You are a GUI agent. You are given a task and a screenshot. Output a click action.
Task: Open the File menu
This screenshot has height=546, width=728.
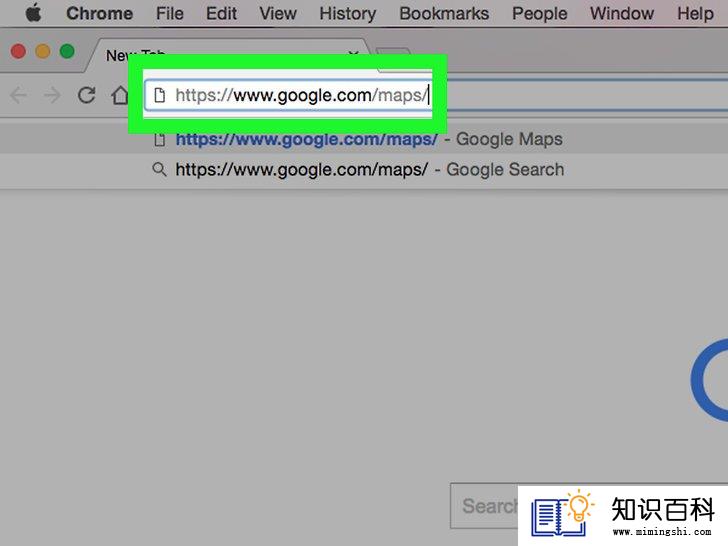point(169,13)
